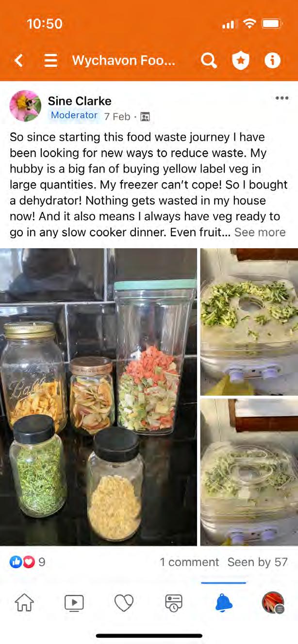
Task: Open the Notifications bell tab
Action: click(x=224, y=603)
